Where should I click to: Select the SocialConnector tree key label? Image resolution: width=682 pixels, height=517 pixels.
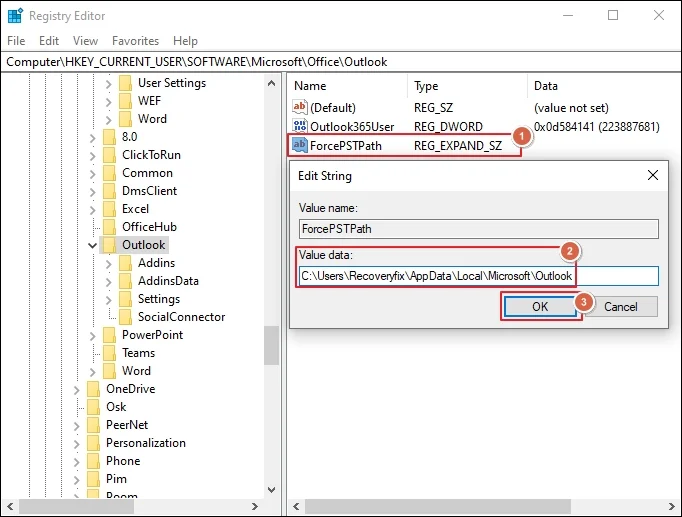(x=181, y=317)
